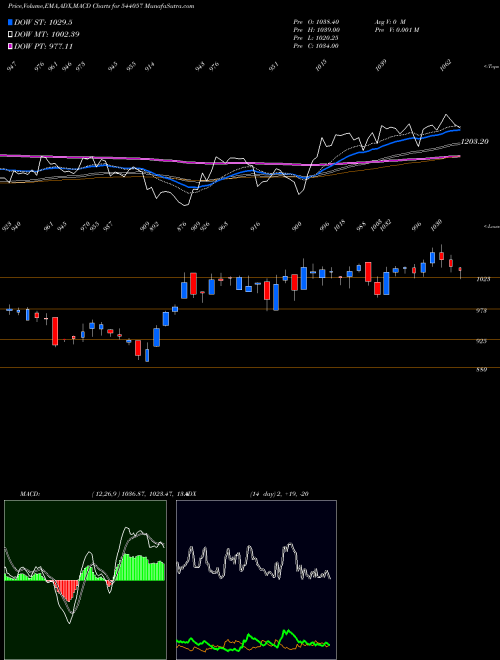This screenshot has height=660, width=500.
Task: Click the 1015 top label above EMA chart
Action: point(321,66)
